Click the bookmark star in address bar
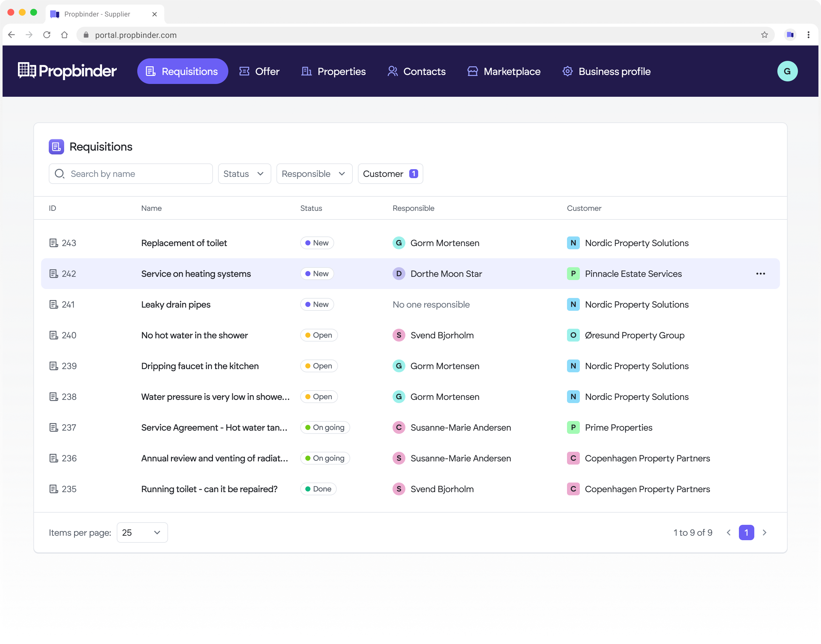 pyautogui.click(x=764, y=35)
